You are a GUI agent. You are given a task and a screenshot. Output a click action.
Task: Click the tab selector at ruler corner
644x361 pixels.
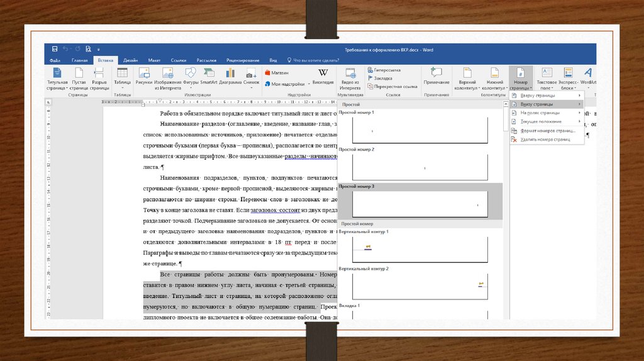(48, 102)
